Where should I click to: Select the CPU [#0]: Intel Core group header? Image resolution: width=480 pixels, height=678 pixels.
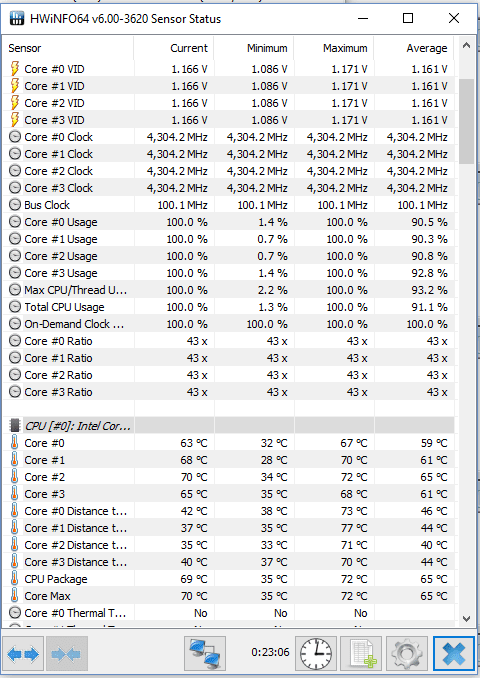point(228,426)
